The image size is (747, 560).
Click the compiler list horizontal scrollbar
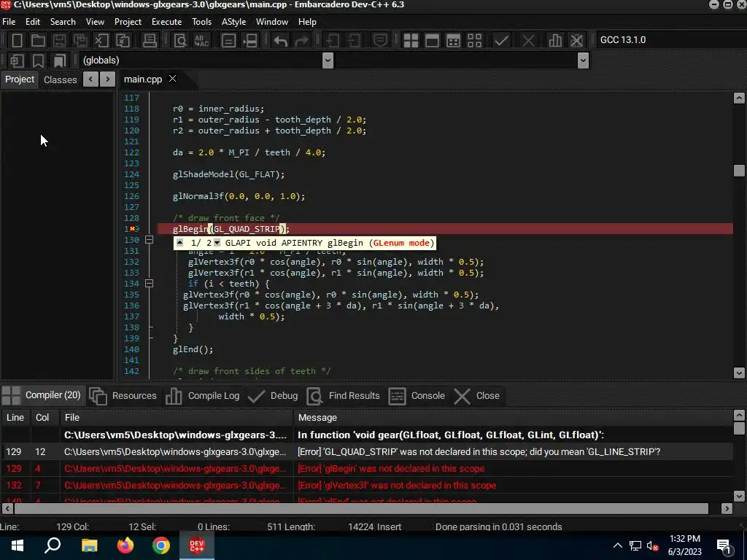click(361, 508)
